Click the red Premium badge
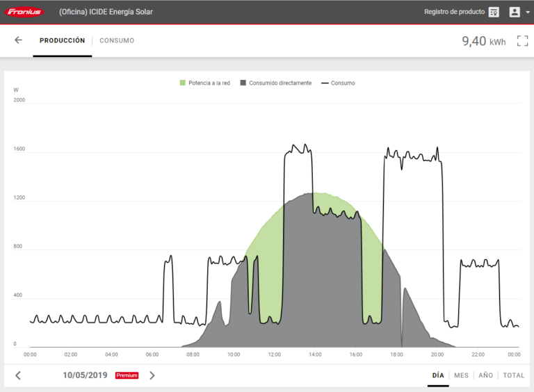This screenshot has width=534, height=392. pos(127,375)
